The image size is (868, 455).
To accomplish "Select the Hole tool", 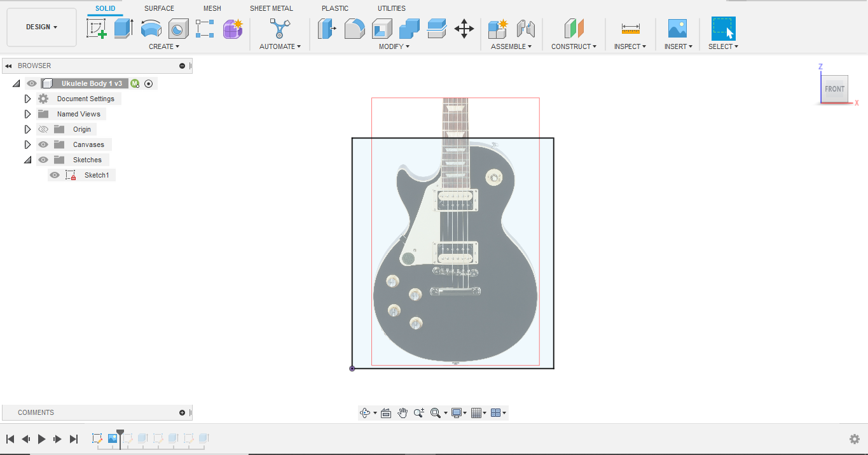I will pyautogui.click(x=178, y=29).
